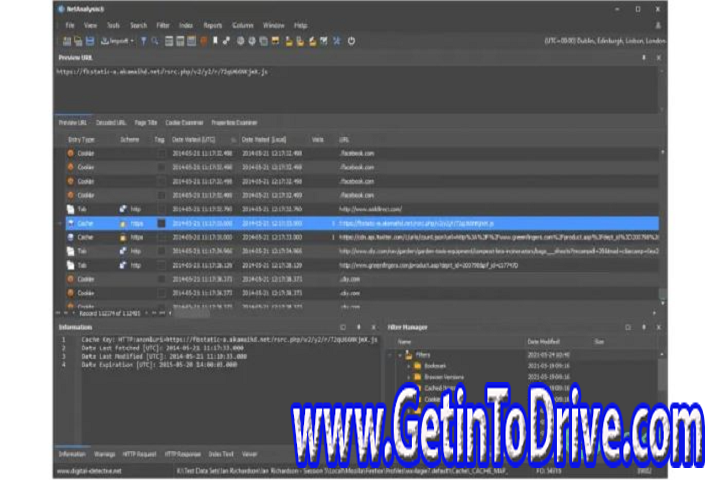Float the Filter Manager panel using its window icon
This screenshot has height=480, width=720.
tap(628, 327)
